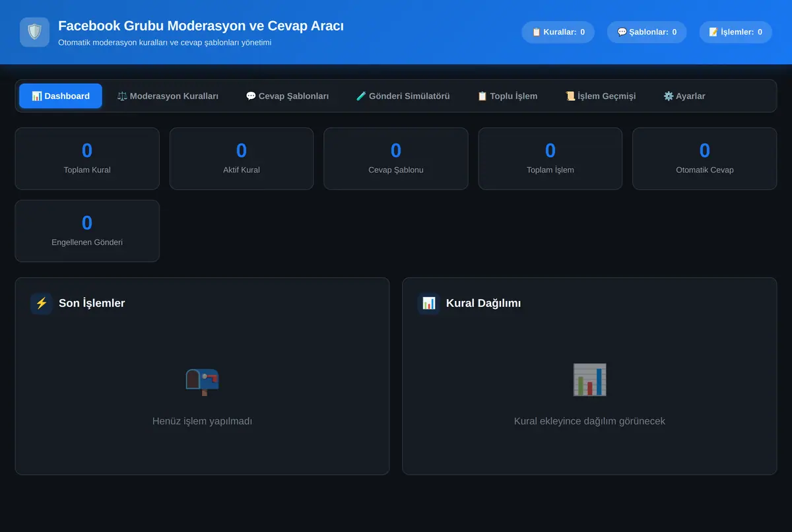Switch to the Moderasyon Kuralları tab

[168, 96]
